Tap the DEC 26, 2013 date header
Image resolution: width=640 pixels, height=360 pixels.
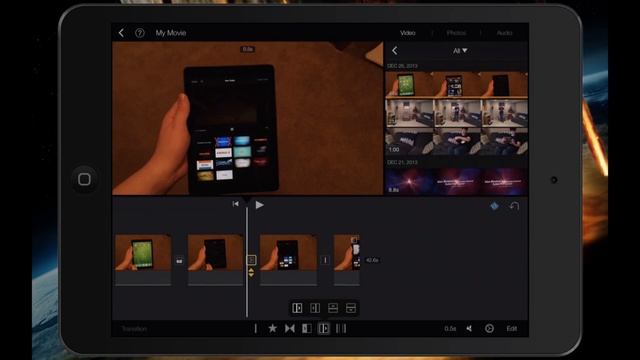[x=402, y=66]
